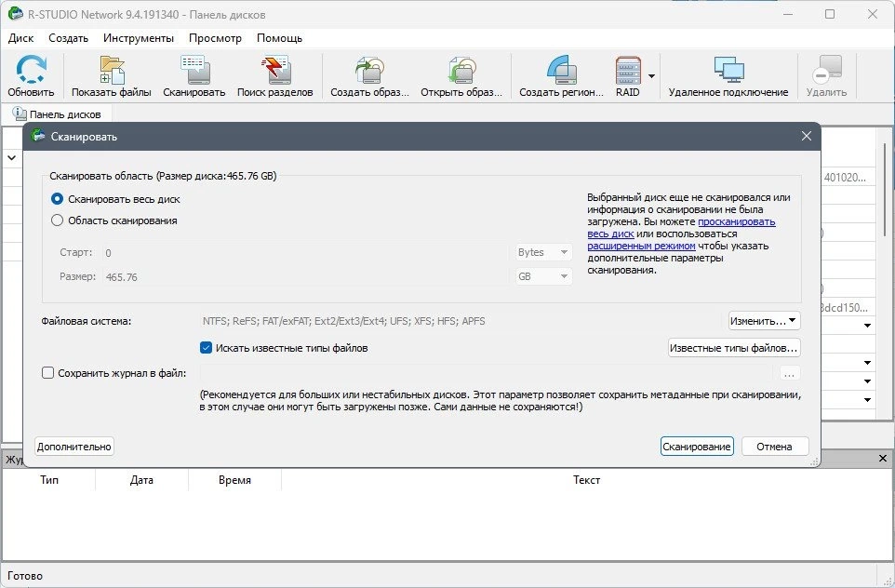Screen dimensions: 895x588
Task: Click the Текст column header in log
Action: [587, 480]
